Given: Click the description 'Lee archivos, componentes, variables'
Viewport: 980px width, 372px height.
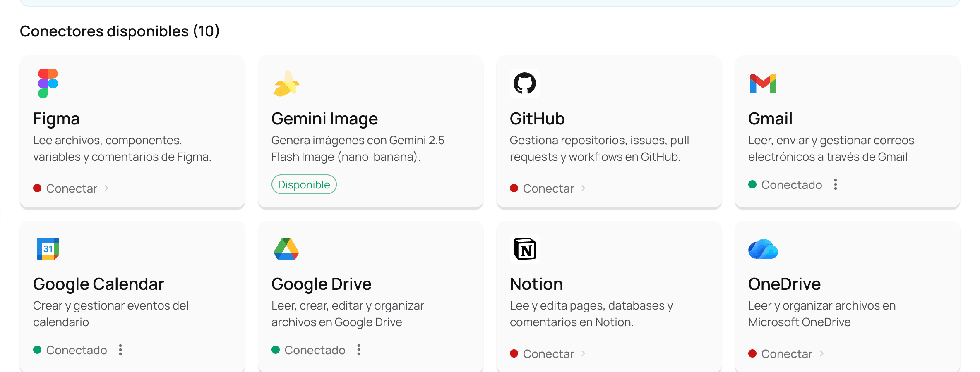Looking at the screenshot, I should point(122,149).
